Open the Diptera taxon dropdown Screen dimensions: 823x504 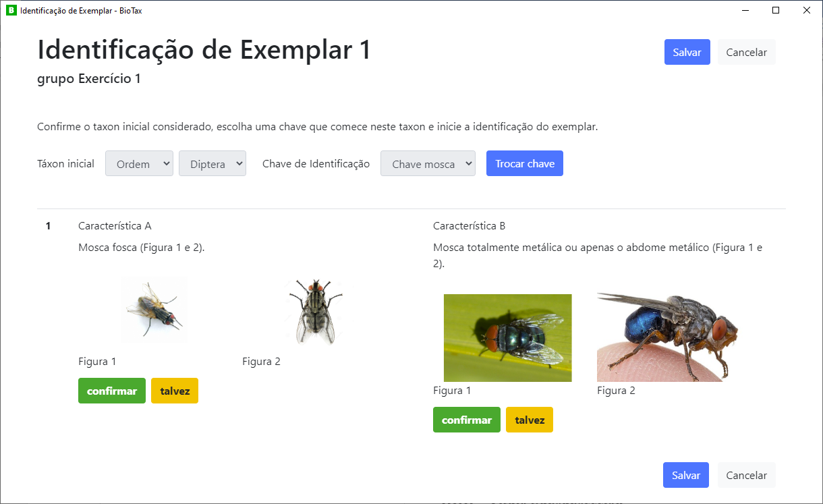tap(212, 163)
